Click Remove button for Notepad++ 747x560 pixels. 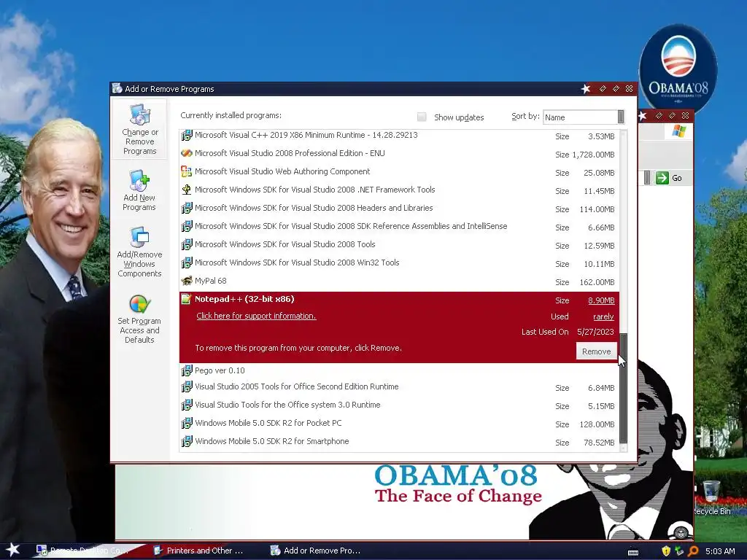click(596, 351)
